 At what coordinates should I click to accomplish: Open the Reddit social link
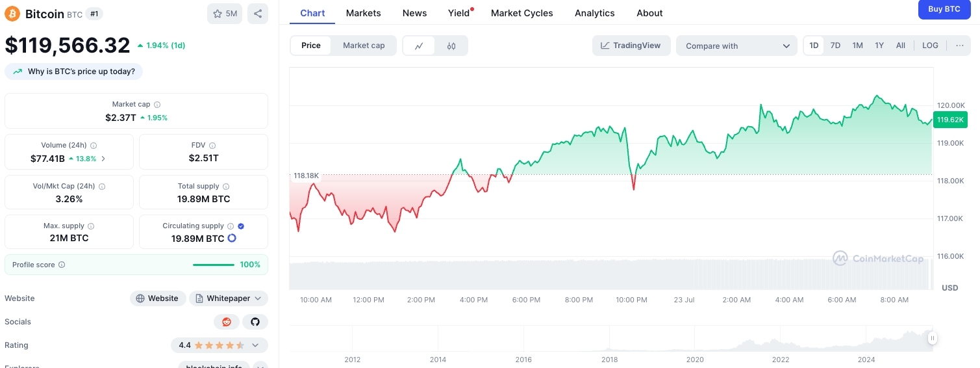pyautogui.click(x=227, y=322)
